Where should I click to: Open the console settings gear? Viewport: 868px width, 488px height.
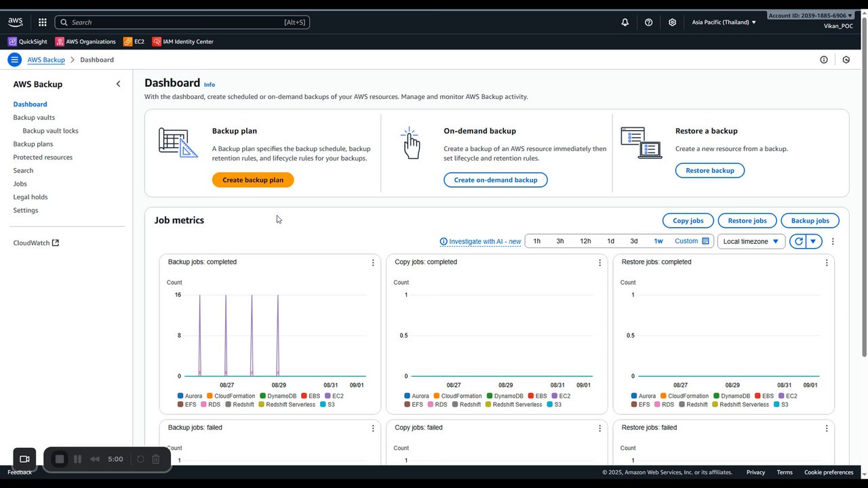[x=672, y=22]
